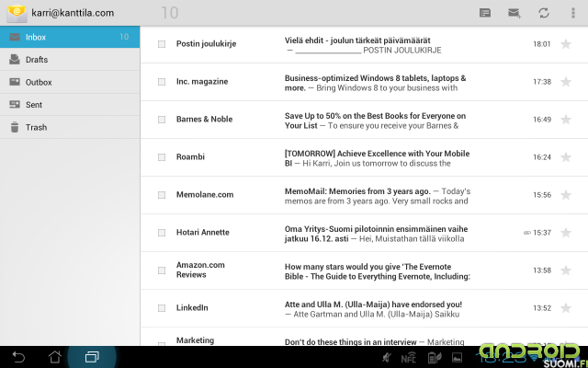Click sender name LinkedIn
This screenshot has height=368, width=588.
192,308
